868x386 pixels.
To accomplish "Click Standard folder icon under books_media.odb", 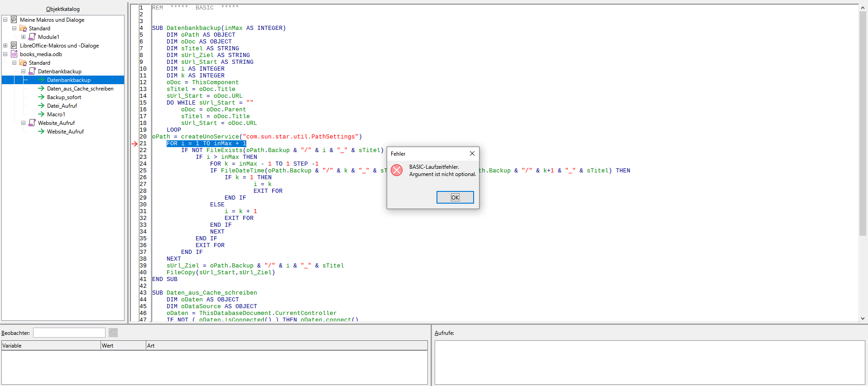I will [x=23, y=63].
